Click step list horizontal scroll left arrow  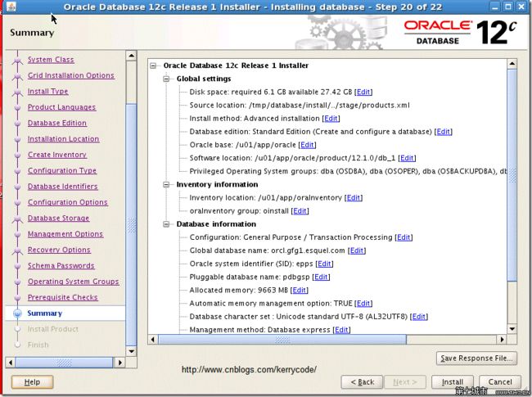pyautogui.click(x=11, y=363)
